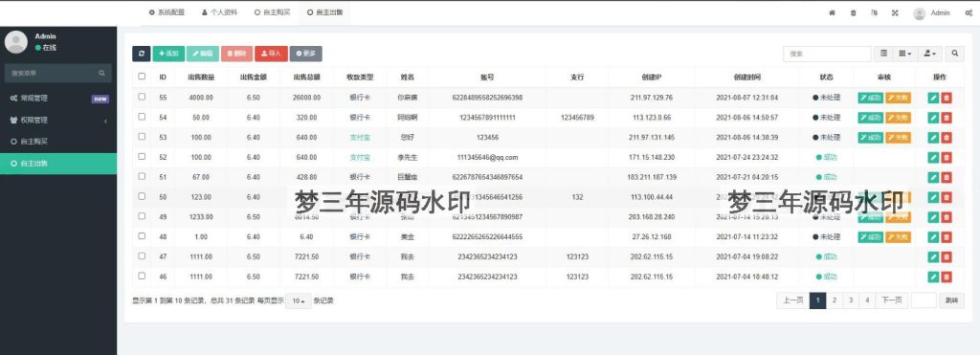Switch to the 系统配置 tab
Image resolution: width=980 pixels, height=355 pixels.
(x=167, y=12)
